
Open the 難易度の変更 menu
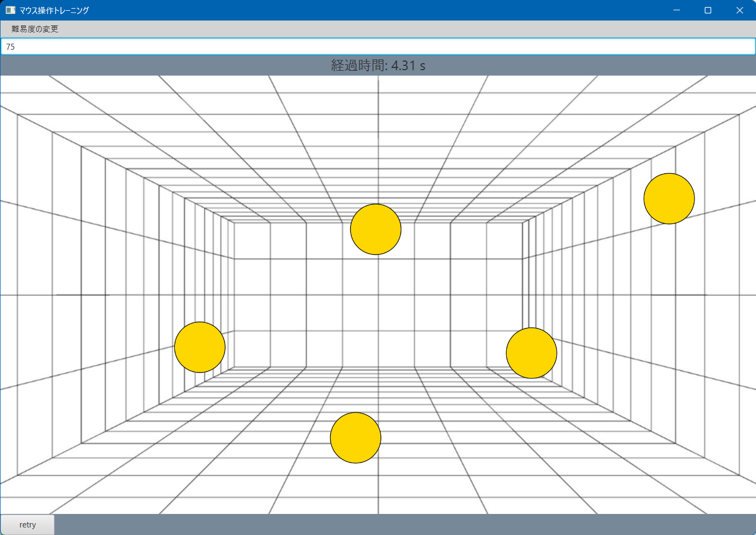click(x=35, y=29)
